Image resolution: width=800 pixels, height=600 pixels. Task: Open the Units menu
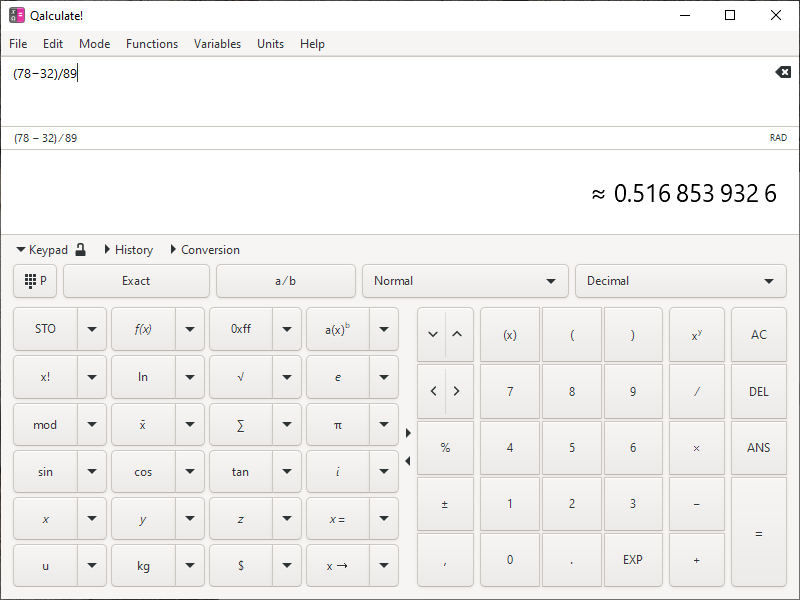tap(270, 44)
